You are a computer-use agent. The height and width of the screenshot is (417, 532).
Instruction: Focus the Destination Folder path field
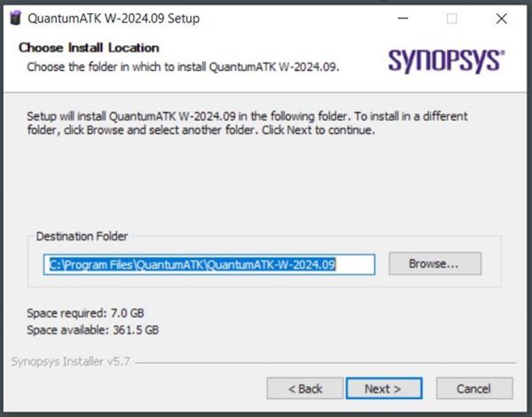(x=209, y=264)
